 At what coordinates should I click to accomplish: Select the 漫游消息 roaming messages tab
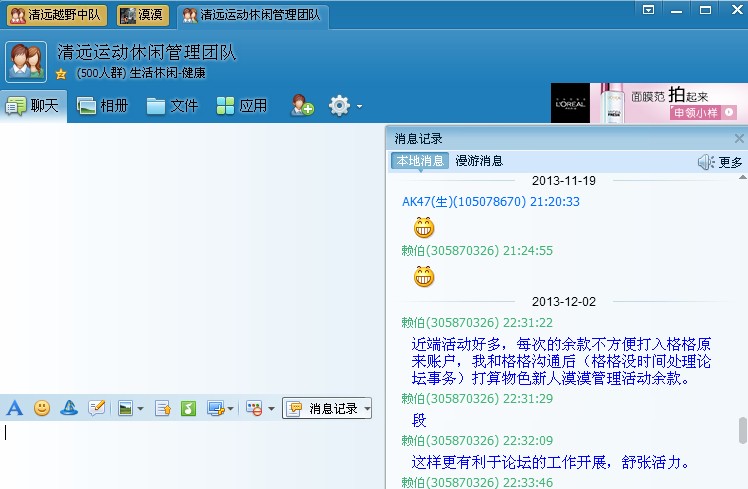(479, 161)
